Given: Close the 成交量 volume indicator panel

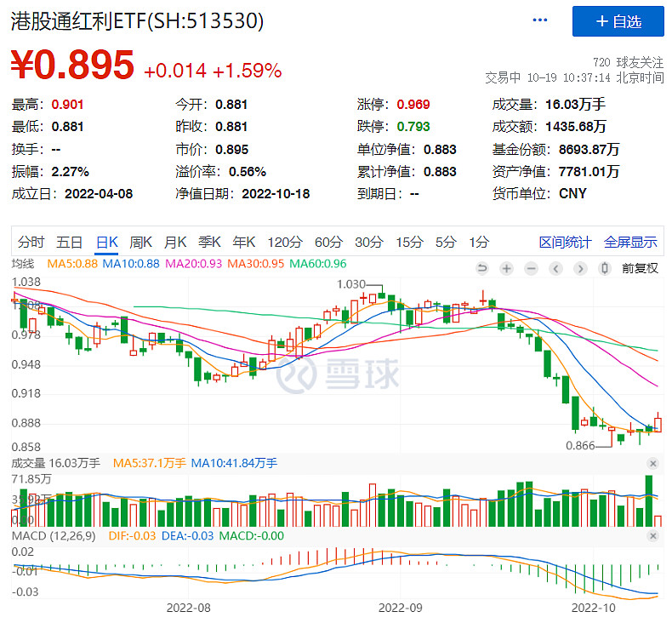Looking at the screenshot, I should coord(652,464).
